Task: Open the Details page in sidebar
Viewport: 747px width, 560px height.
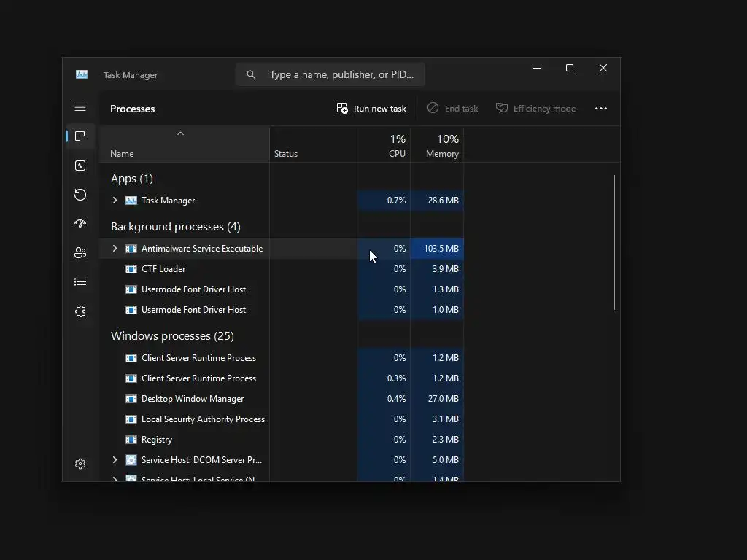Action: click(80, 282)
